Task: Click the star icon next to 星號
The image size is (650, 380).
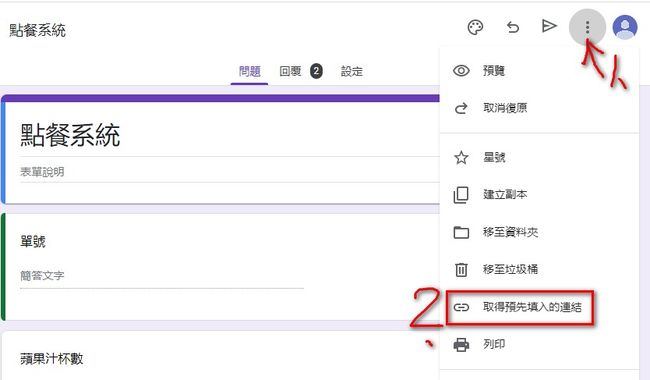Action: click(461, 157)
